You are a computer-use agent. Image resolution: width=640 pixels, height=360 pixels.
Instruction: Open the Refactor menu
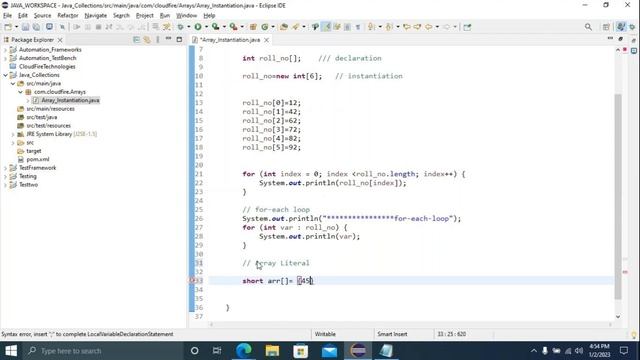[68, 16]
